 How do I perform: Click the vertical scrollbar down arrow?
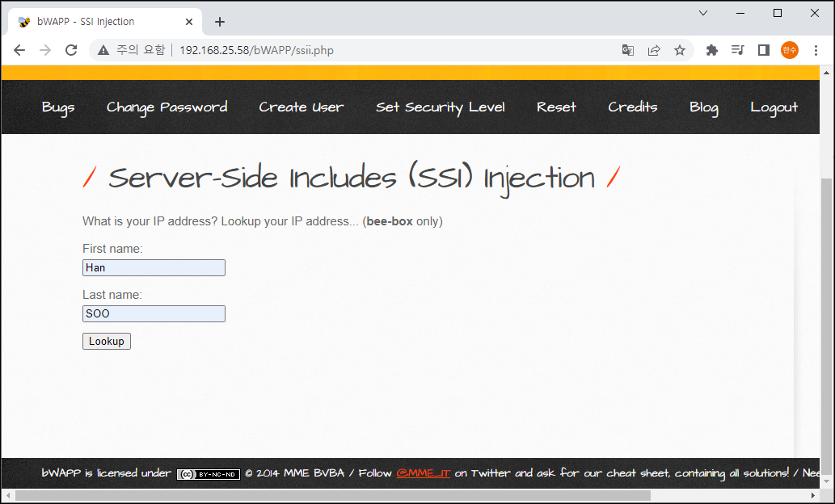point(826,481)
